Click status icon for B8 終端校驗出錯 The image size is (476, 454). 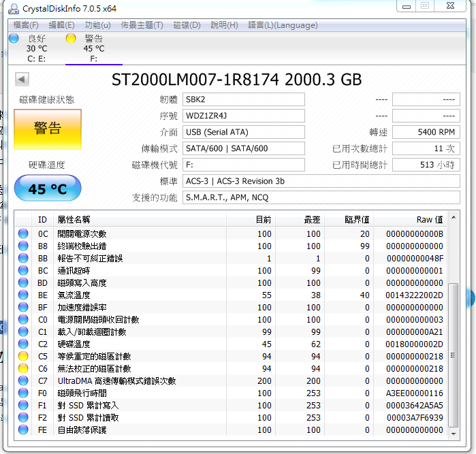(23, 246)
